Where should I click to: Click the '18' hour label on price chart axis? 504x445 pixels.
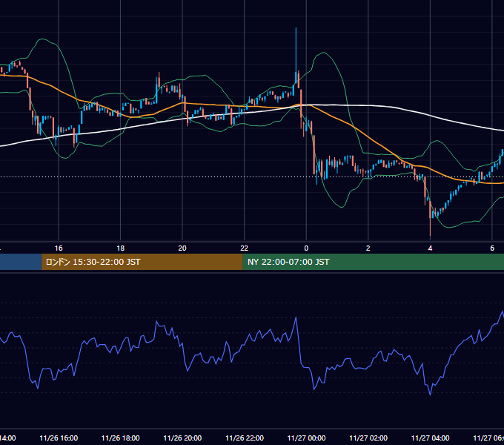(x=120, y=248)
